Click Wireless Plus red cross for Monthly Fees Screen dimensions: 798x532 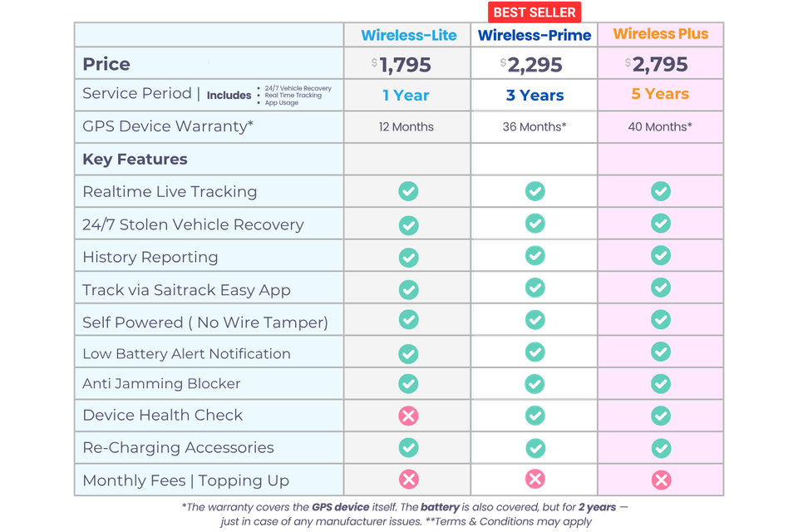[661, 480]
